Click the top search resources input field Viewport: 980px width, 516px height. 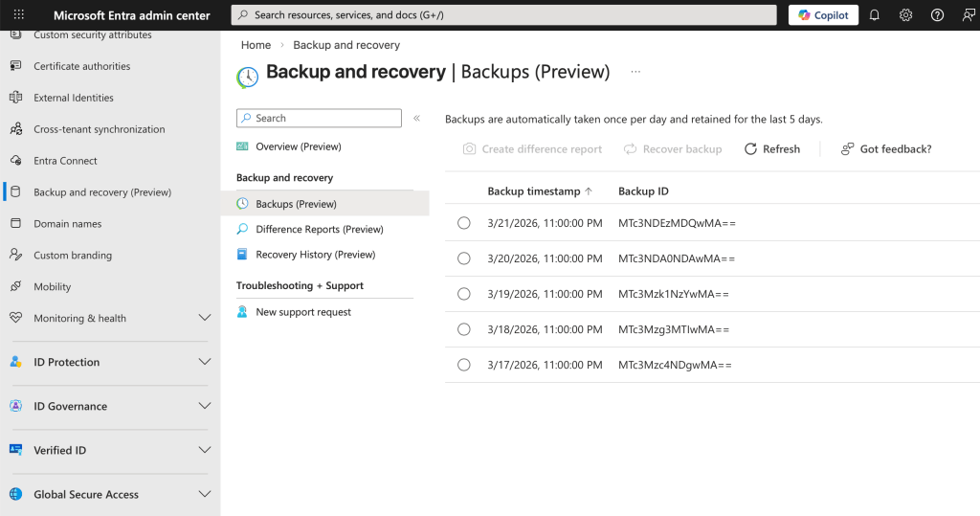pyautogui.click(x=504, y=15)
